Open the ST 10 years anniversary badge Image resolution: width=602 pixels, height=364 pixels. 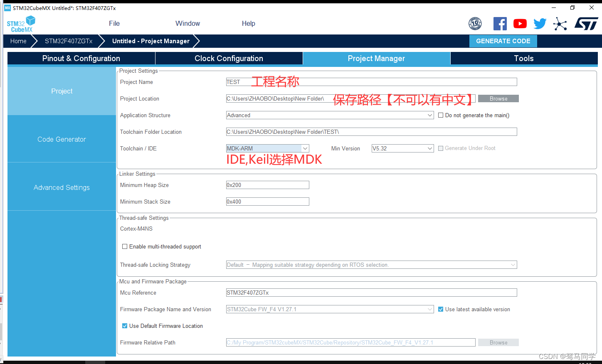(475, 24)
